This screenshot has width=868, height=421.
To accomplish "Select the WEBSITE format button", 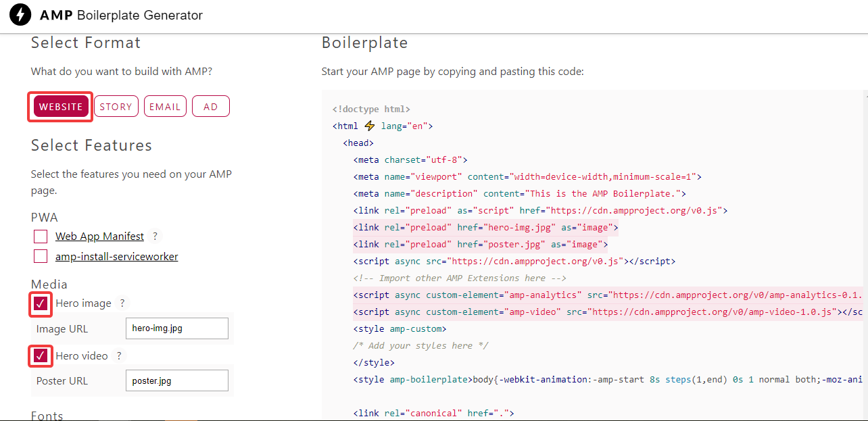I will pos(61,107).
